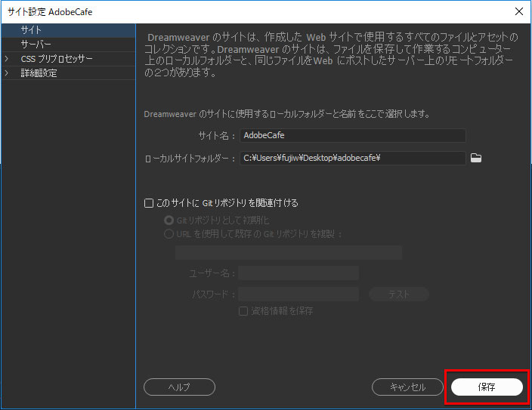Screen dimensions: 532x410
Task: Expand the 詳細設定 category arrow
Action: point(7,73)
